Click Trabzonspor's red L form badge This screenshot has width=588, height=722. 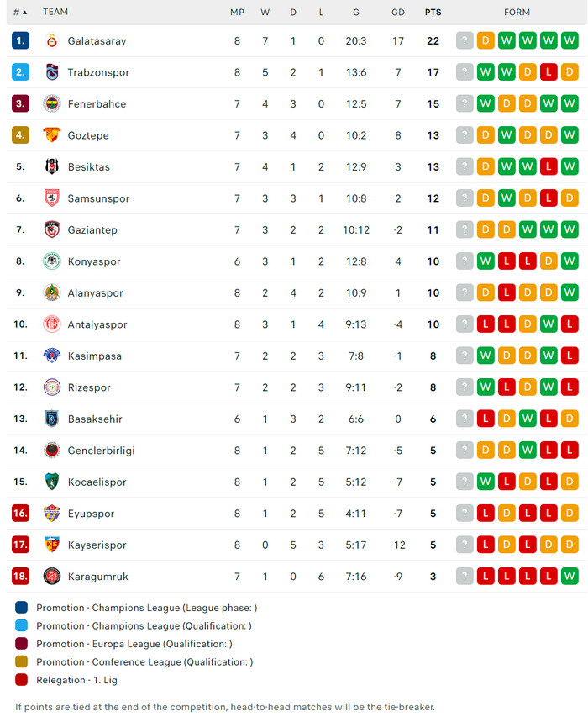[549, 72]
